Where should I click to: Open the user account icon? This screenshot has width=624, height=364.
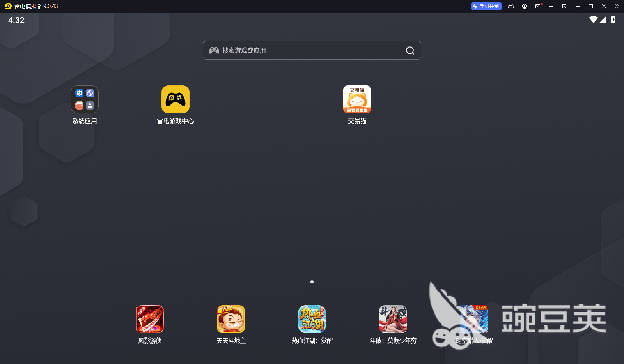525,6
